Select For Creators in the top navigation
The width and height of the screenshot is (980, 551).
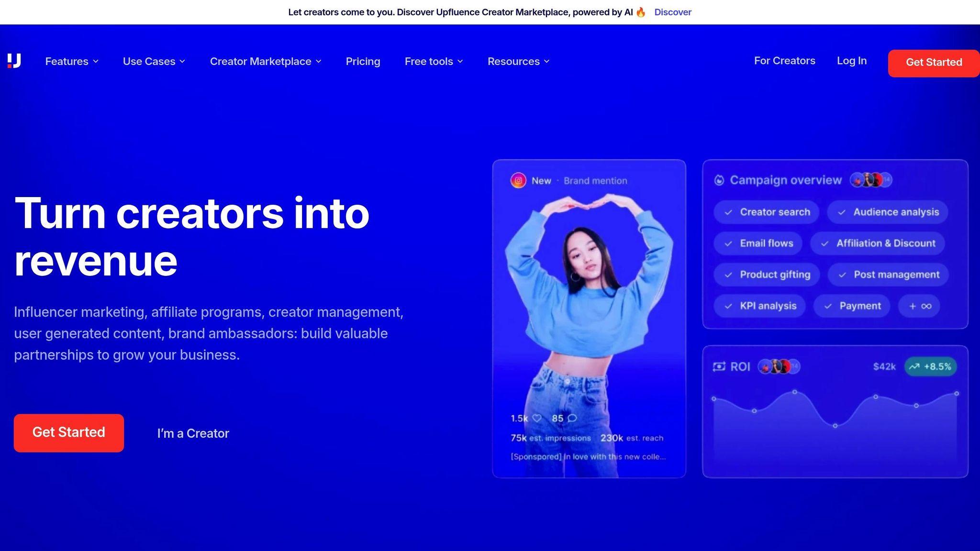pos(784,61)
